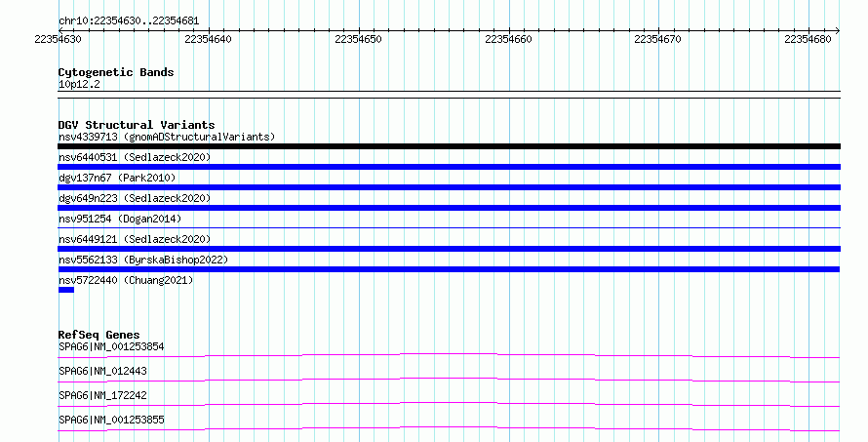The height and width of the screenshot is (442, 868).
Task: Click the 22354670 ruler coordinate
Action: coord(657,39)
